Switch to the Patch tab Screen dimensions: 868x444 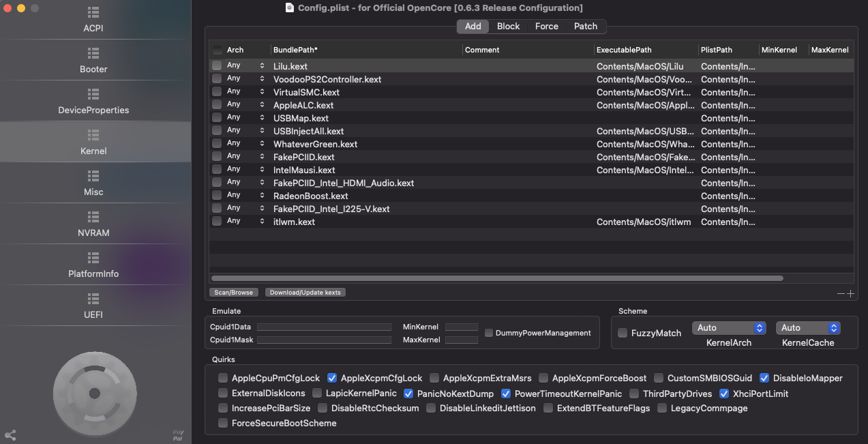[585, 27]
